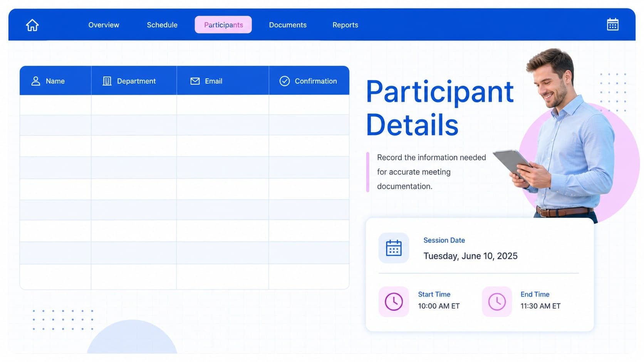The height and width of the screenshot is (362, 644).
Task: Click the Start Time label
Action: [434, 294]
